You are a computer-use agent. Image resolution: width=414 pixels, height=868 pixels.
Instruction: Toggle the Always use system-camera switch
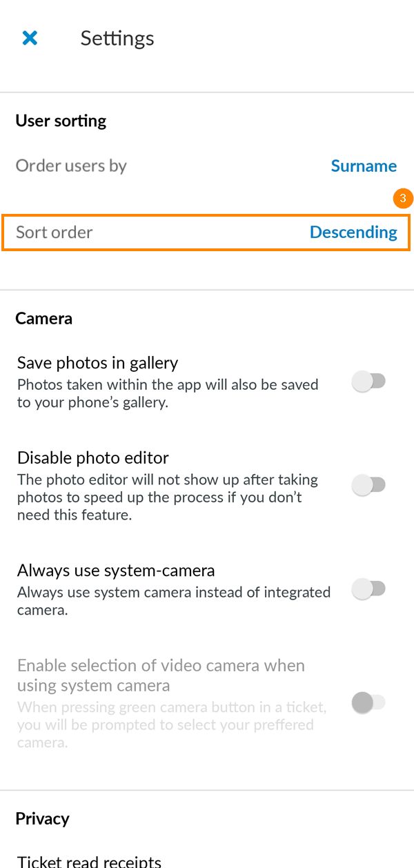coord(369,589)
